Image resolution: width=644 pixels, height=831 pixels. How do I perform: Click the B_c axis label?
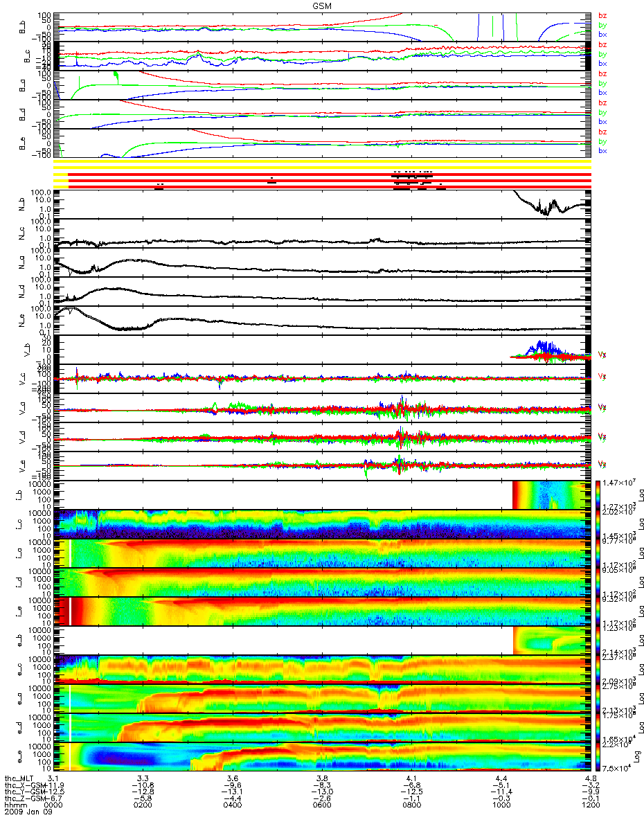(x=28, y=55)
